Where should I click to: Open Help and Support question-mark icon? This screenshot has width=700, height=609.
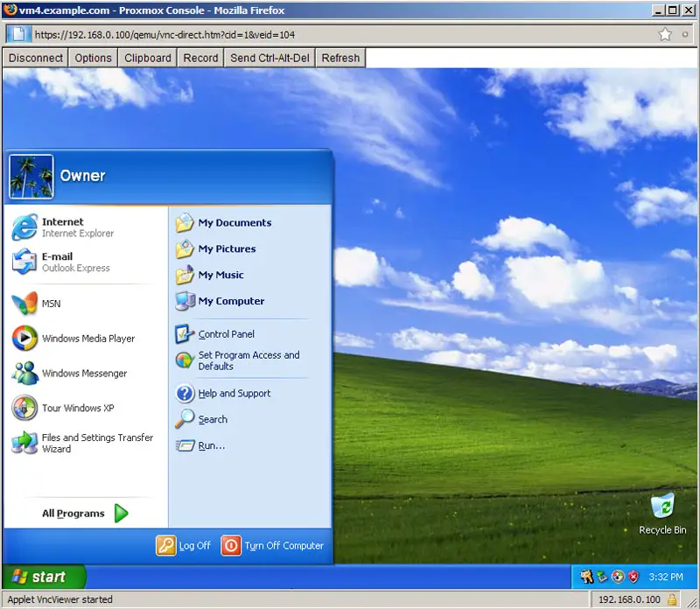[x=185, y=394]
